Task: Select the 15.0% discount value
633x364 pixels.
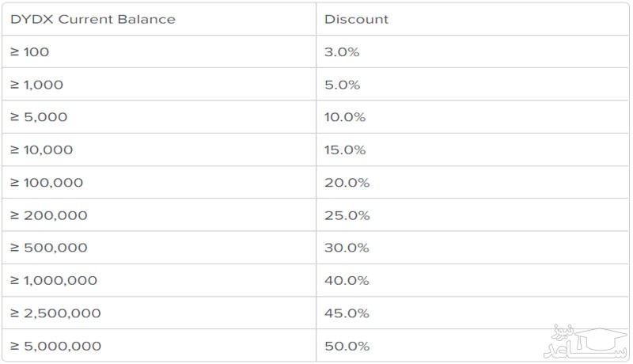Action: 345,150
